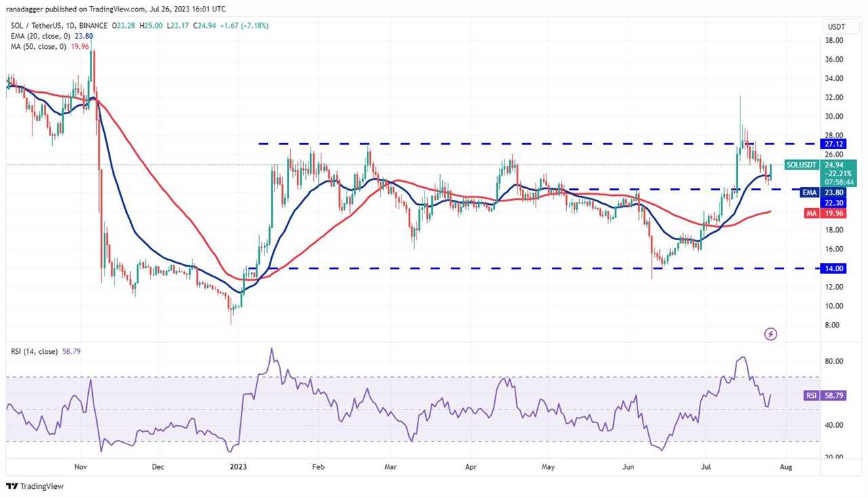Click the 38.00 price scale value
The width and height of the screenshot is (868, 497).
coord(834,40)
